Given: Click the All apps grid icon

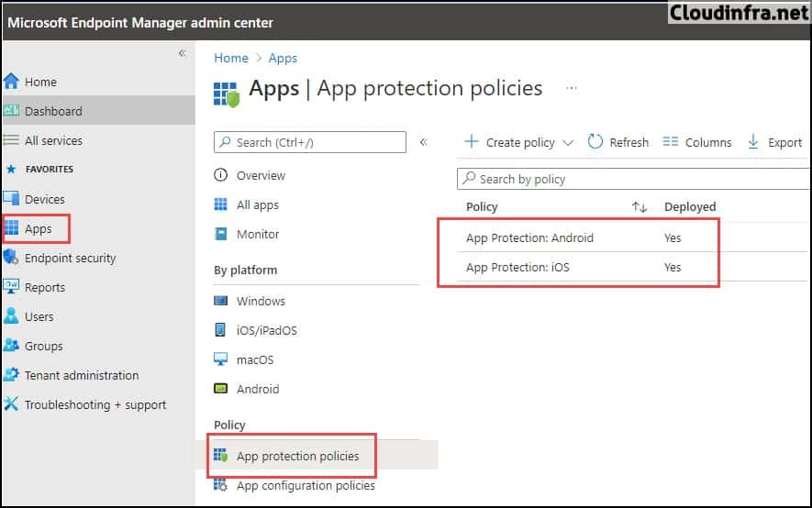Looking at the screenshot, I should tap(220, 204).
